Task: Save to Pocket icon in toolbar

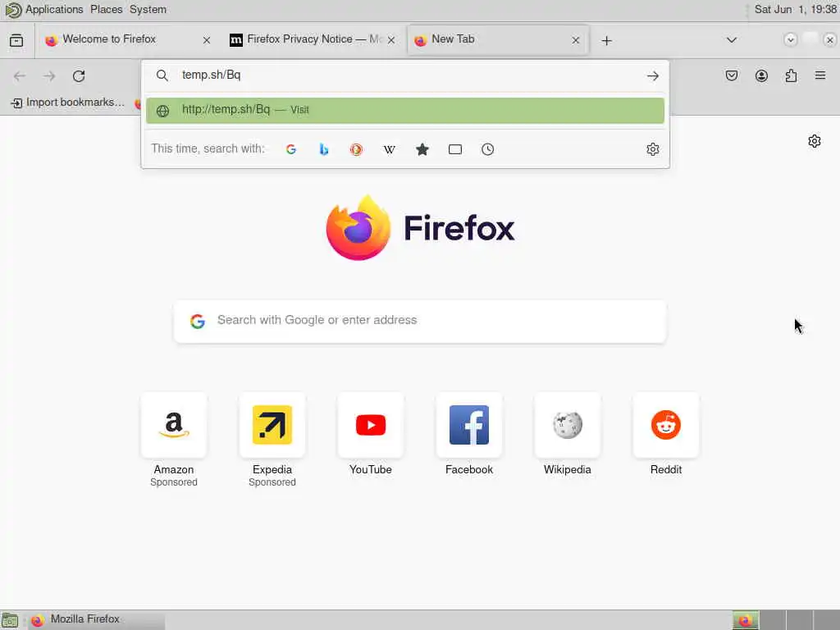Action: pyautogui.click(x=732, y=75)
